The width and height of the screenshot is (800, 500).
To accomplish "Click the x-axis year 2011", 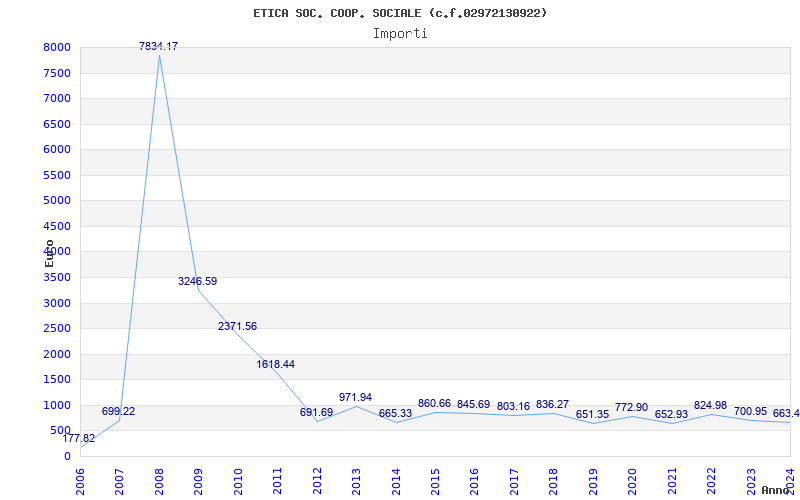I will point(278,482).
